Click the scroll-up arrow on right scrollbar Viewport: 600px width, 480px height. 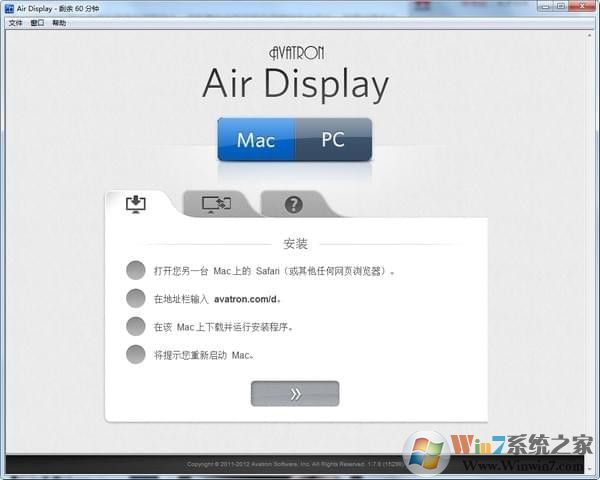pos(590,35)
